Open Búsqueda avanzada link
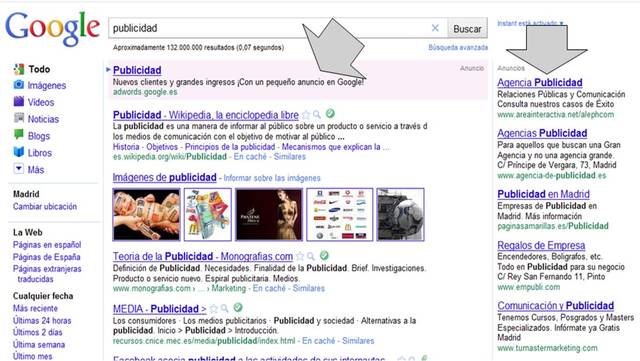Viewport: 640px width, 361px height. 458,47
